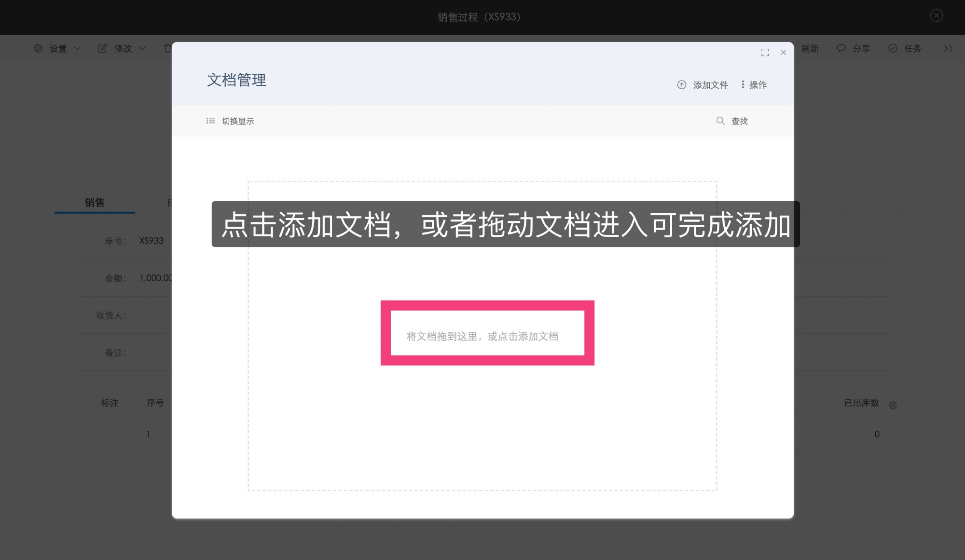The image size is (965, 560).
Task: Start a search with the 查找 magnifier icon
Action: click(720, 121)
